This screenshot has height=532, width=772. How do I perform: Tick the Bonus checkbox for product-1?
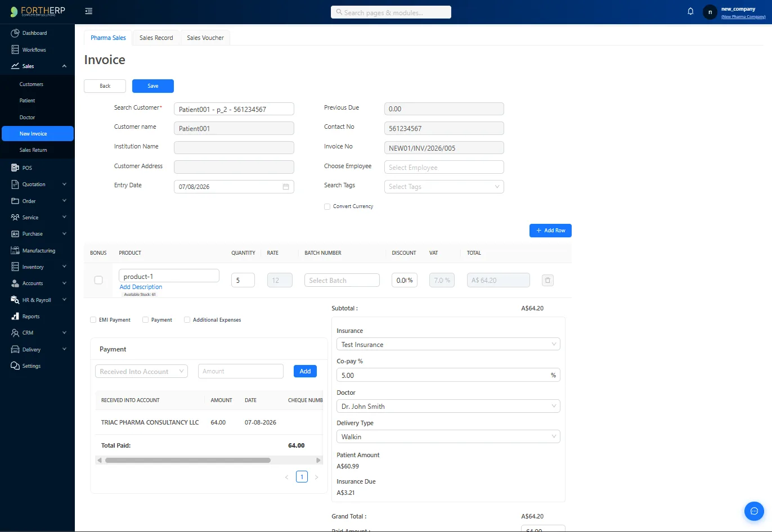point(98,279)
